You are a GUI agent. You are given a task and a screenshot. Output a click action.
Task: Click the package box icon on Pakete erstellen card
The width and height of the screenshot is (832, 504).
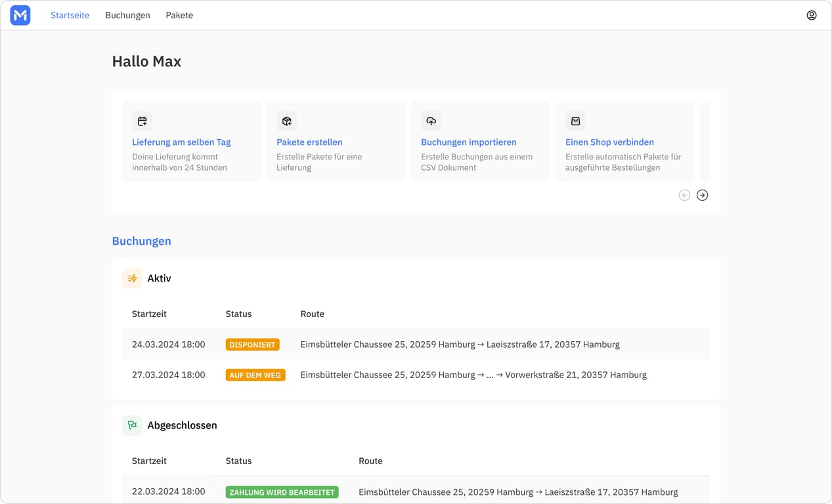[286, 121]
